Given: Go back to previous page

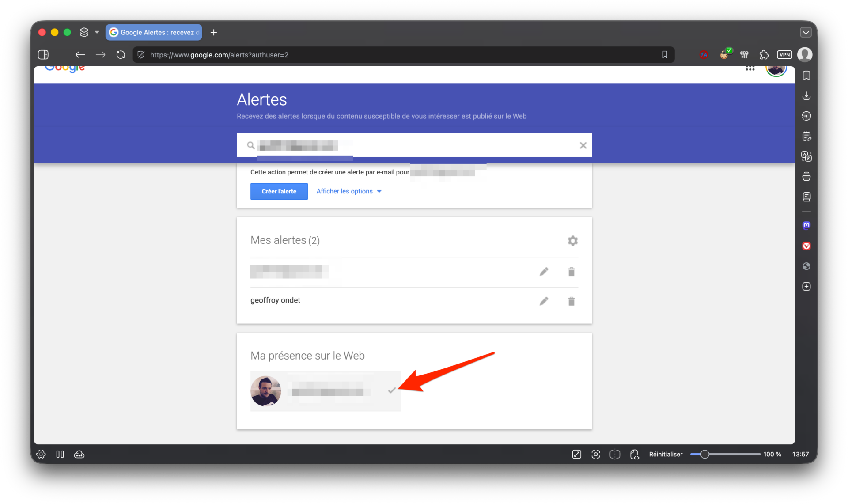Looking at the screenshot, I should click(80, 55).
